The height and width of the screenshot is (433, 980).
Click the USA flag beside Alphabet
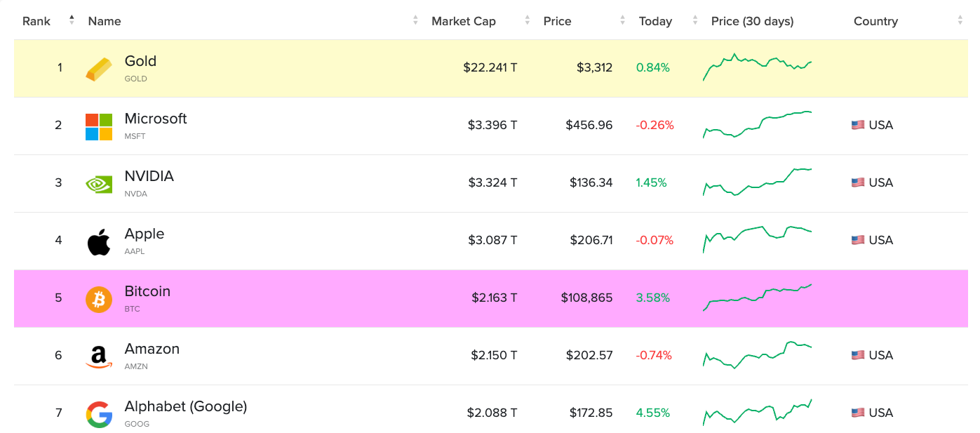pos(857,413)
